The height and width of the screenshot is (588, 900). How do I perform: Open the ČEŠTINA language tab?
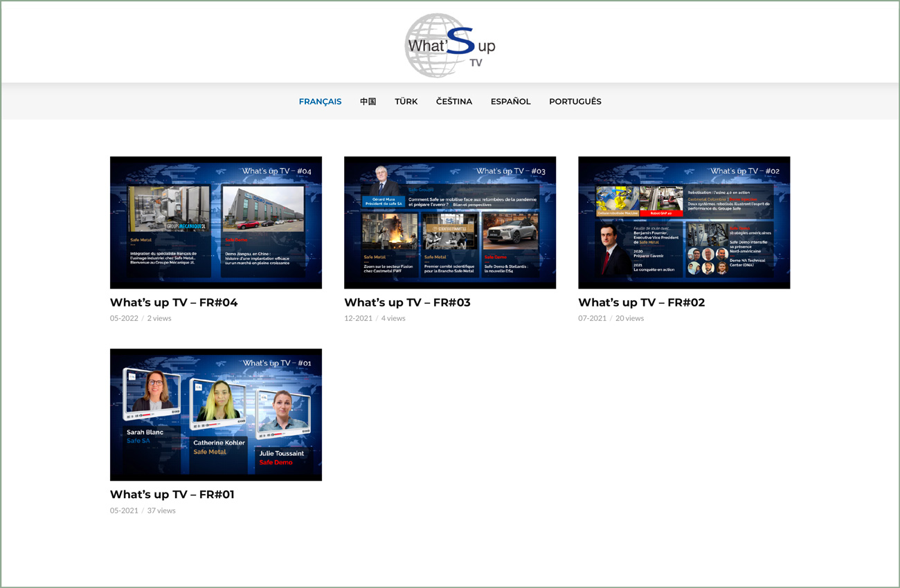[454, 102]
